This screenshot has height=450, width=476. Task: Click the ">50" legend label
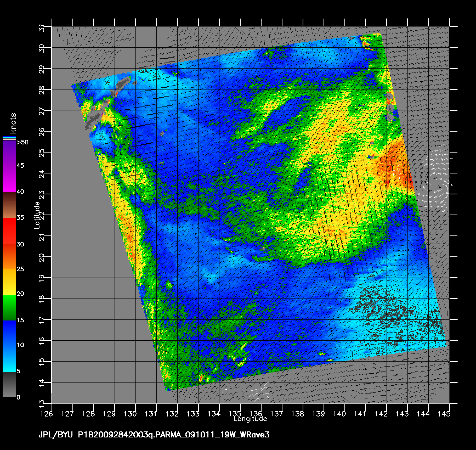point(22,142)
